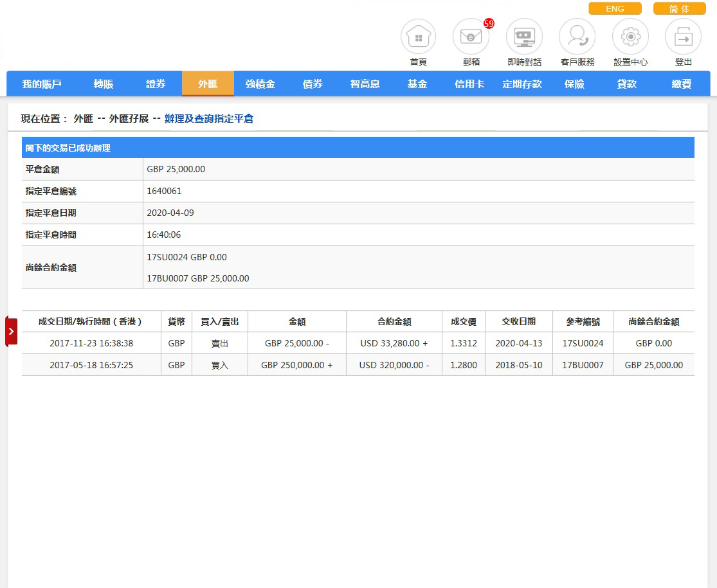This screenshot has width=717, height=588.
Task: Select the 轉賬 transfer tab
Action: pos(104,84)
